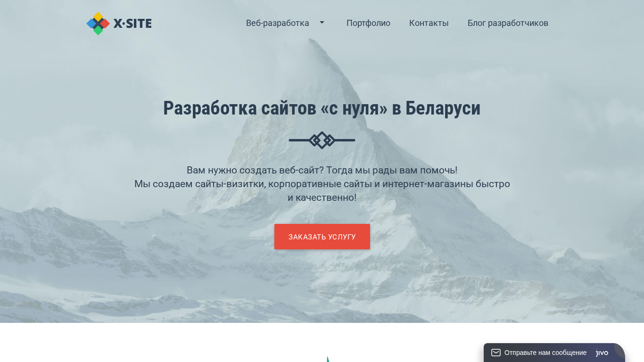This screenshot has height=362, width=644.
Task: Go to the Портфолио page
Action: click(x=368, y=23)
